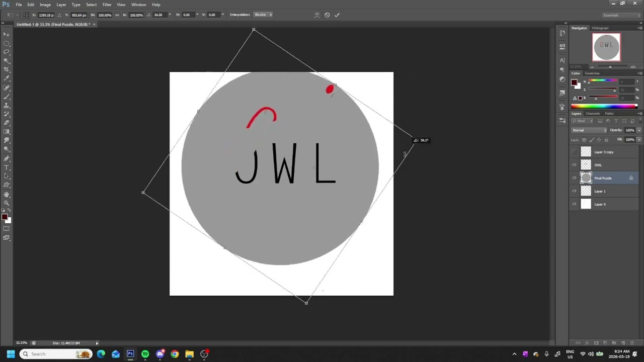
Task: Select the Elliptical Marquee tool
Action: point(7,43)
